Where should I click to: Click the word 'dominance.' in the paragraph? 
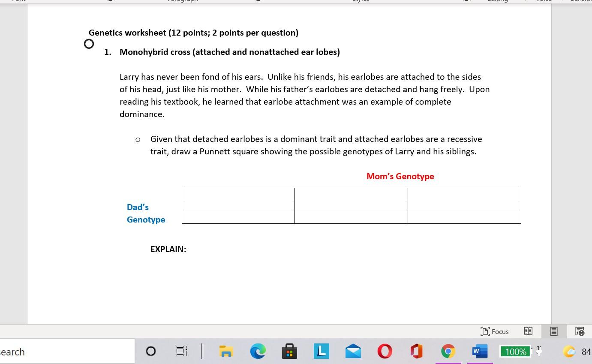coord(142,114)
